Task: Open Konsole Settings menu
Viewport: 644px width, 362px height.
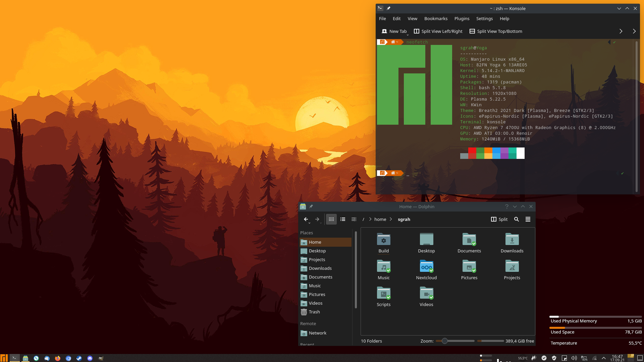Action: point(484,18)
